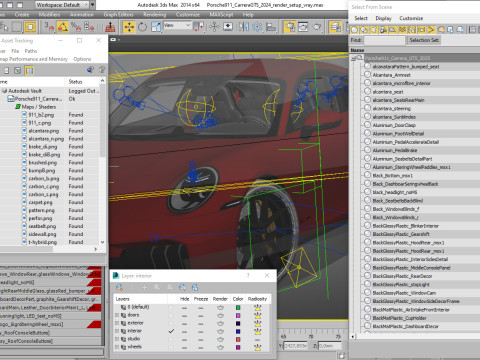480x360 pixels.
Task: Set doors layer as current via checkbox
Action: [x=171, y=315]
